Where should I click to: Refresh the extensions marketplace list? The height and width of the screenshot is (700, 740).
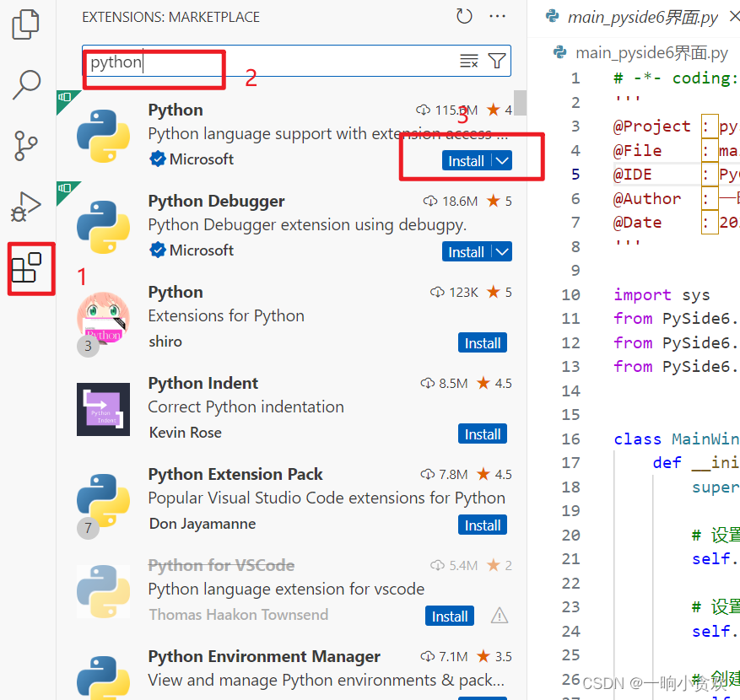point(463,15)
